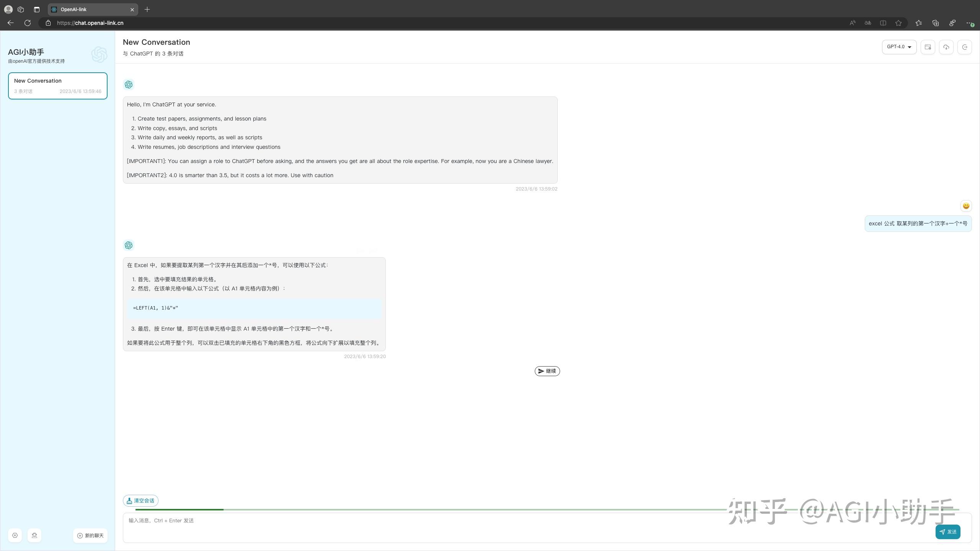980x551 pixels.
Task: Click subtitle 与 ChatGPT 的 3 条对话
Action: tap(153, 54)
